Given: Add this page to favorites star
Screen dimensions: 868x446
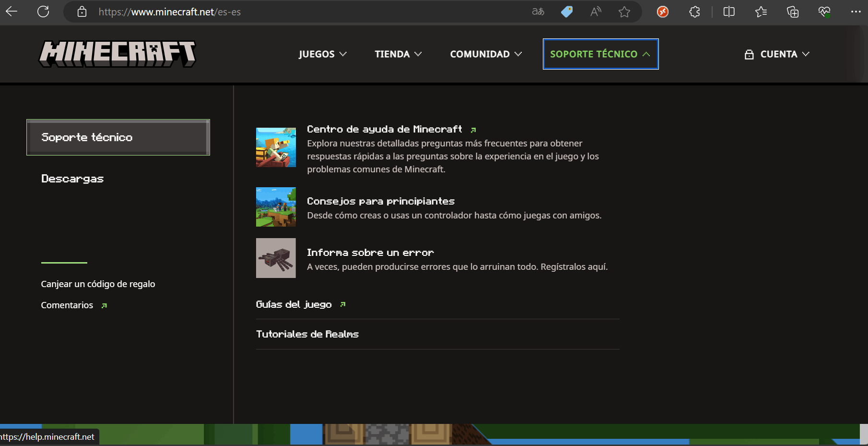Looking at the screenshot, I should point(624,12).
